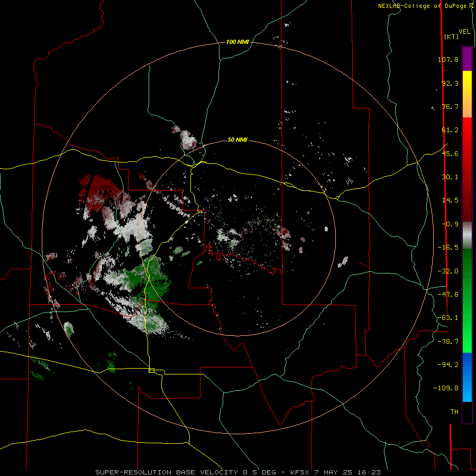
Task: Click the 61.2 velocity scale value
Action: pyautogui.click(x=450, y=130)
